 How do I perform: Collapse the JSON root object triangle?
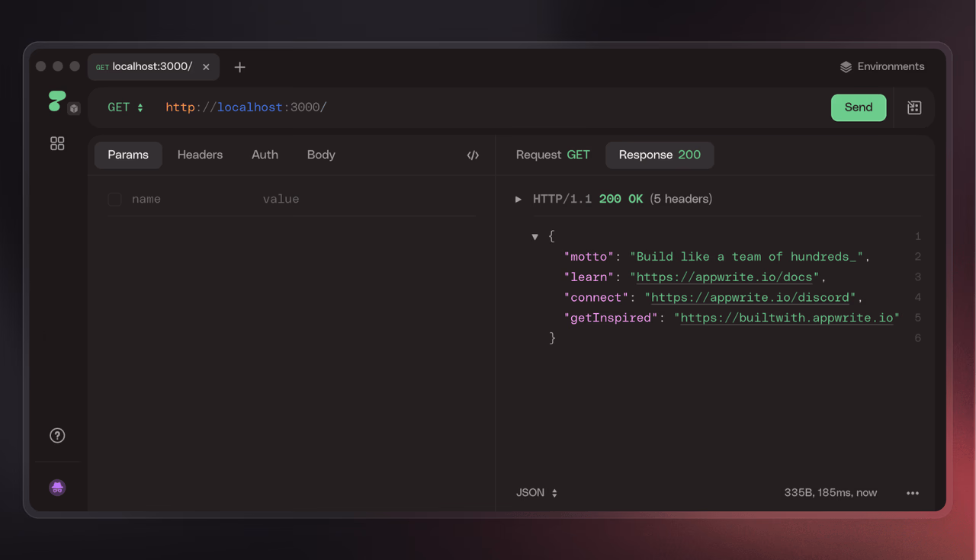pyautogui.click(x=535, y=237)
